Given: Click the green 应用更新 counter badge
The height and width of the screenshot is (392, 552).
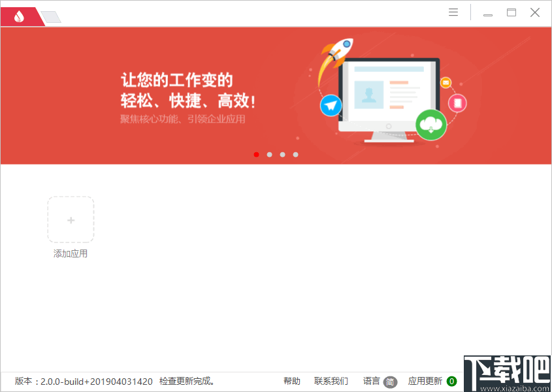Looking at the screenshot, I should 453,381.
